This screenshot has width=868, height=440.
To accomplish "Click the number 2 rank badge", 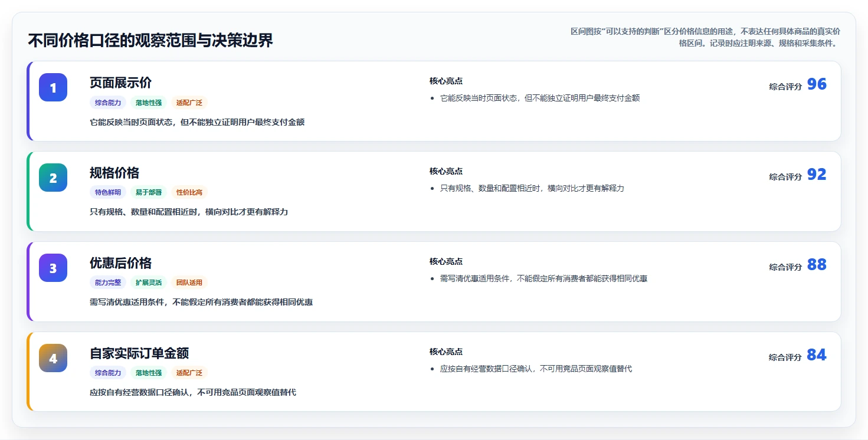I will (x=53, y=178).
